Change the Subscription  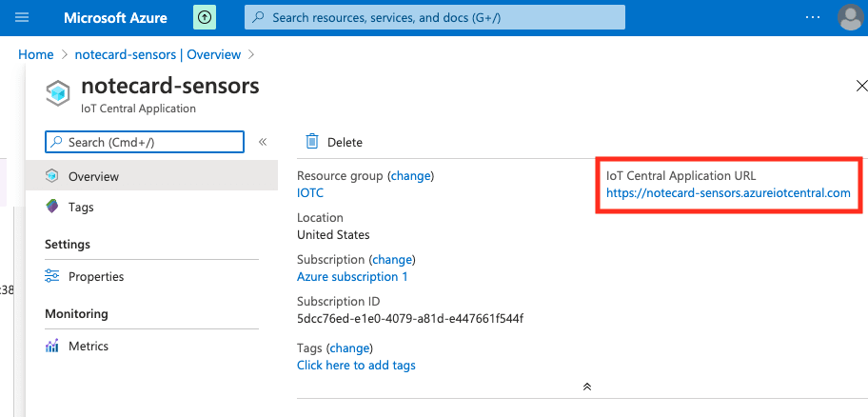[x=392, y=259]
